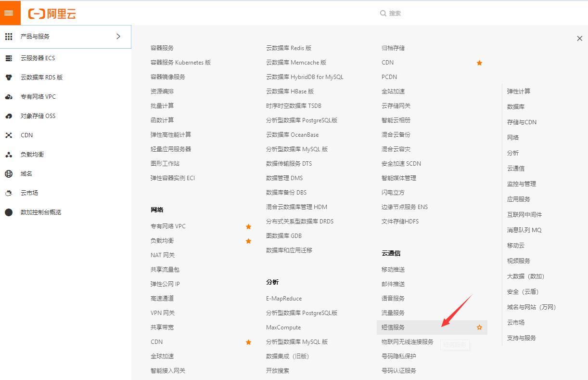Click the 负载均衡 sidebar icon
Viewport: 588px width, 380px height.
pos(9,155)
